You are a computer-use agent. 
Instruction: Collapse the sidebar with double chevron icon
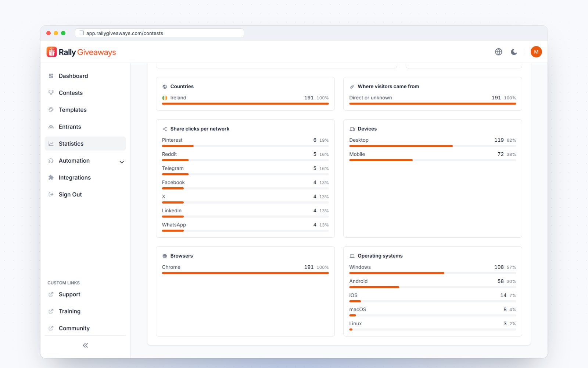(85, 345)
